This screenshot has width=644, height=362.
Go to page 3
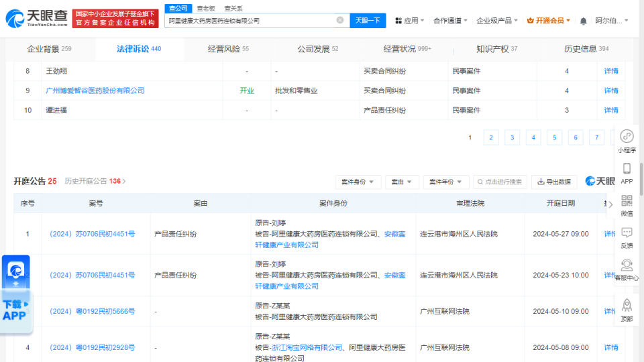(x=512, y=137)
